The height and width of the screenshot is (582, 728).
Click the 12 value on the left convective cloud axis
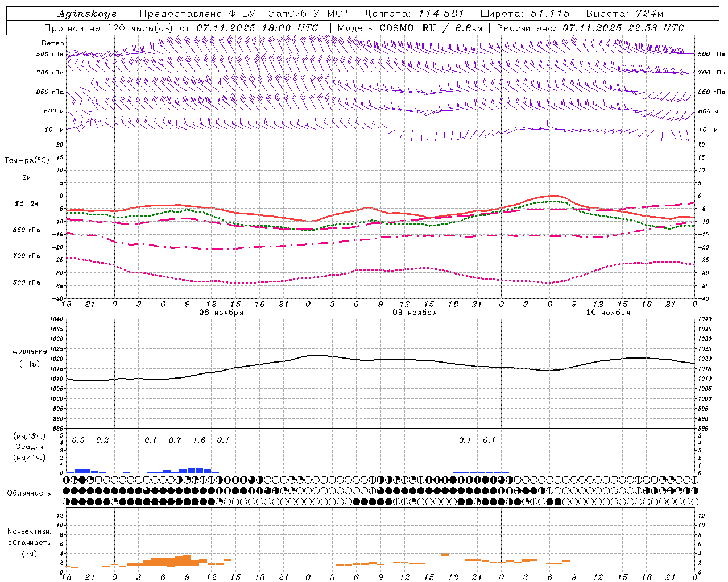[59, 516]
